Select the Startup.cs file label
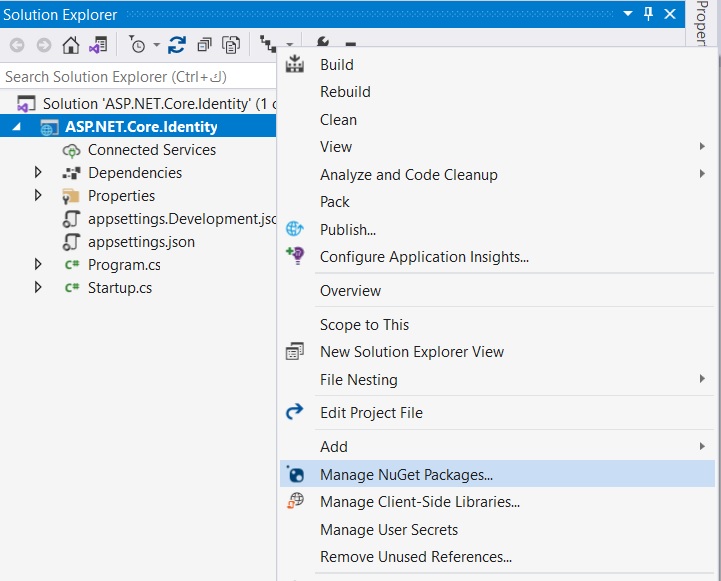 pyautogui.click(x=120, y=288)
